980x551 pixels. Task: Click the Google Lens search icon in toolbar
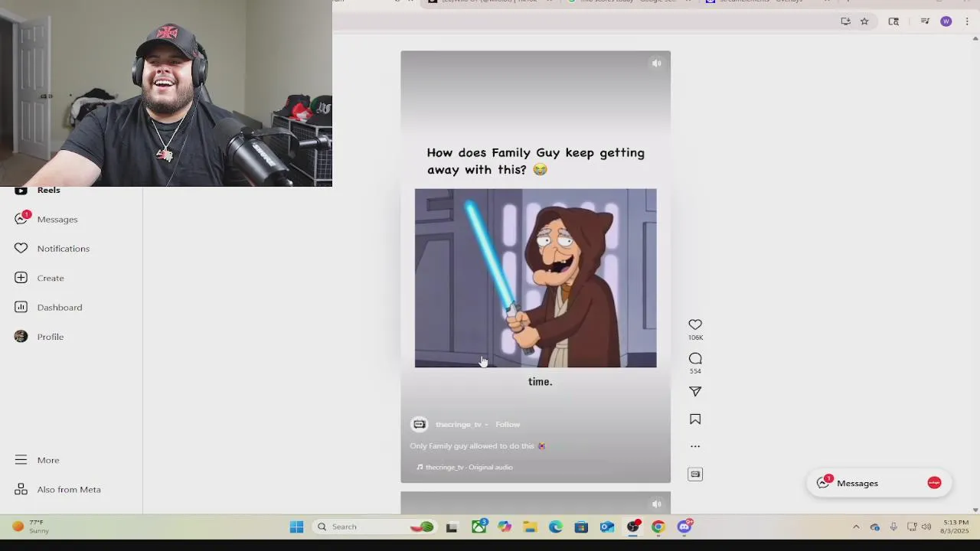893,21
